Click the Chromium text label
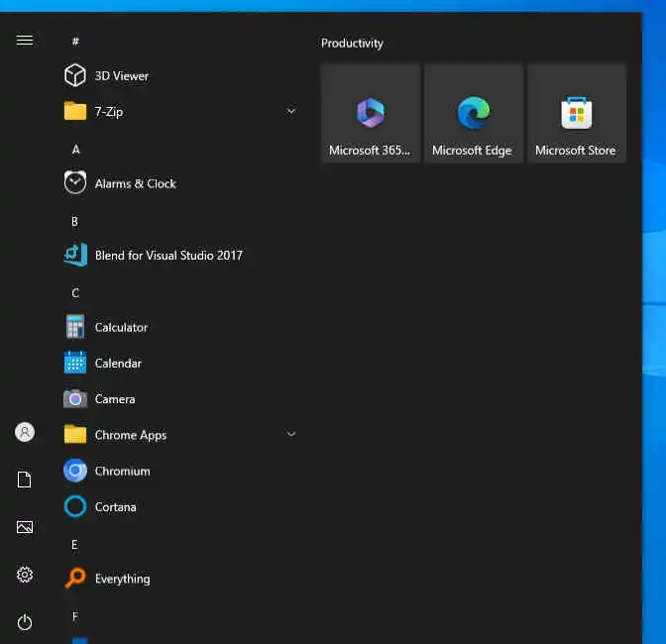The image size is (666, 644). click(x=122, y=472)
